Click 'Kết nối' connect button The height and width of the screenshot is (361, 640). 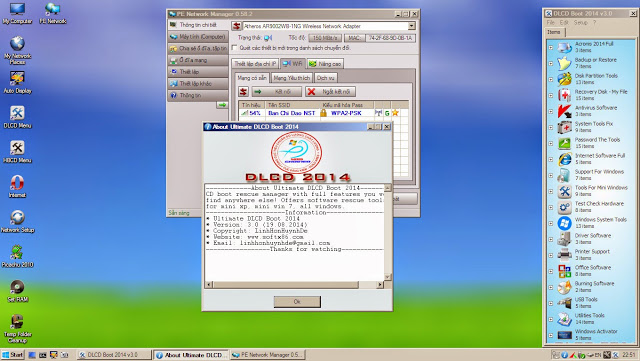277,91
